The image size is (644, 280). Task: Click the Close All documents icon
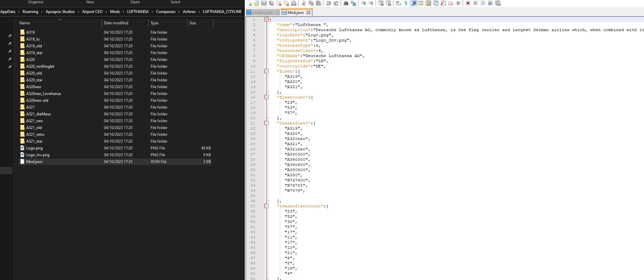(x=286, y=3)
